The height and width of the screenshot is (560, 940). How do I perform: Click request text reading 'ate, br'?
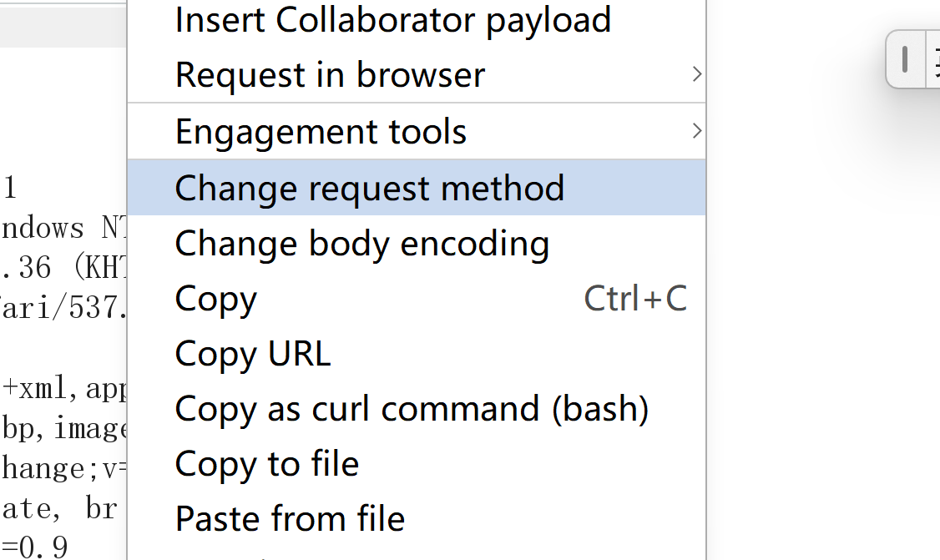pyautogui.click(x=58, y=508)
